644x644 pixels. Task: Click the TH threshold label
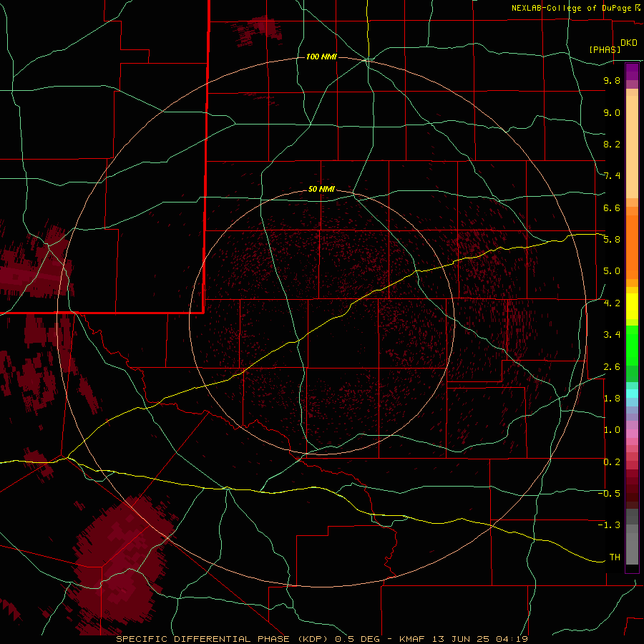(x=615, y=557)
